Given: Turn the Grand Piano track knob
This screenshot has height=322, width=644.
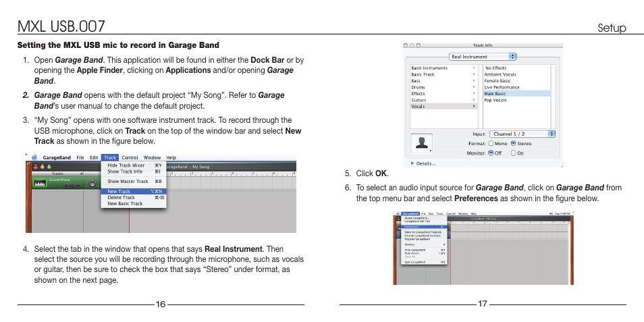Looking at the screenshot, I should [91, 183].
